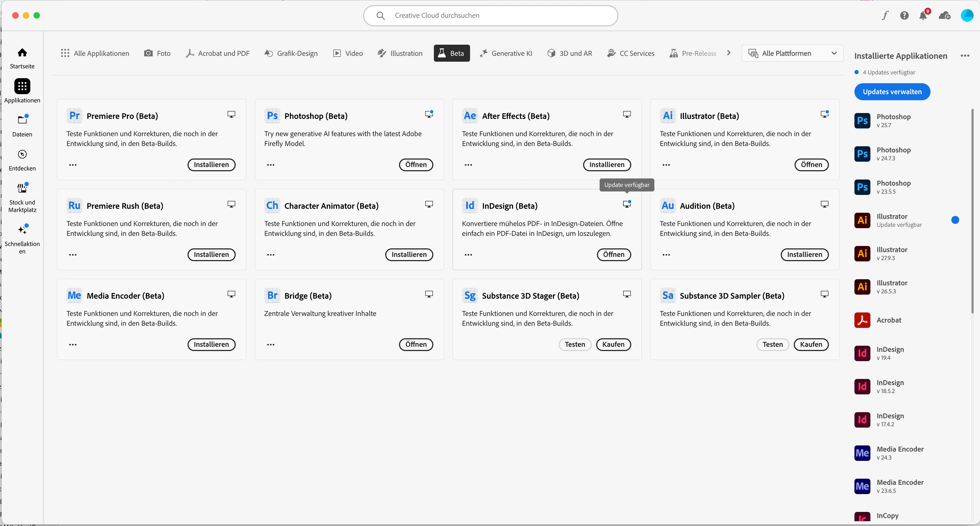Install After Effects (Beta)
980x526 pixels.
point(607,165)
